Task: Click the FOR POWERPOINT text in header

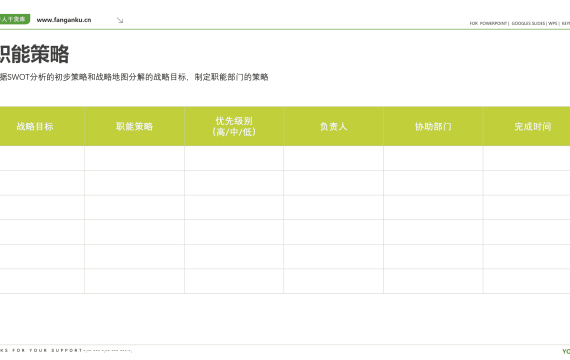Action: tap(488, 23)
